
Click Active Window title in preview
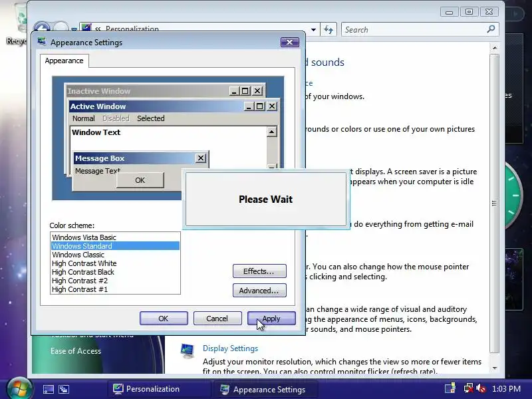click(98, 106)
